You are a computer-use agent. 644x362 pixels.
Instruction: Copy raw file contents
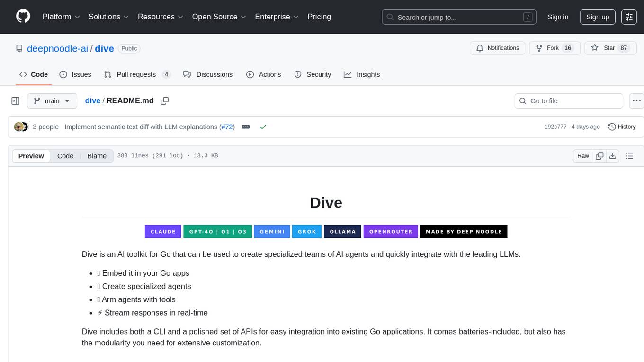(x=599, y=156)
